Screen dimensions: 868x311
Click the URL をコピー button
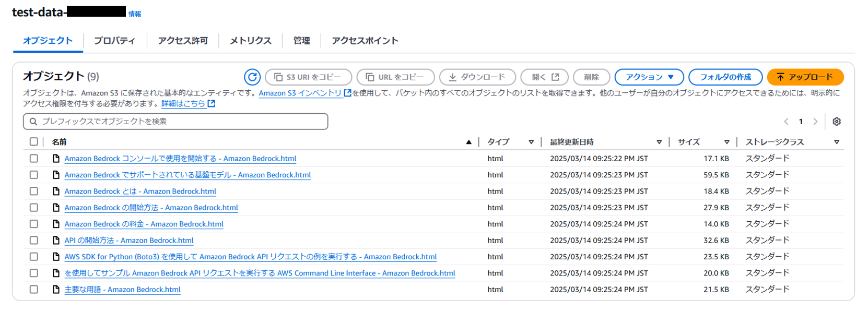[x=395, y=77]
